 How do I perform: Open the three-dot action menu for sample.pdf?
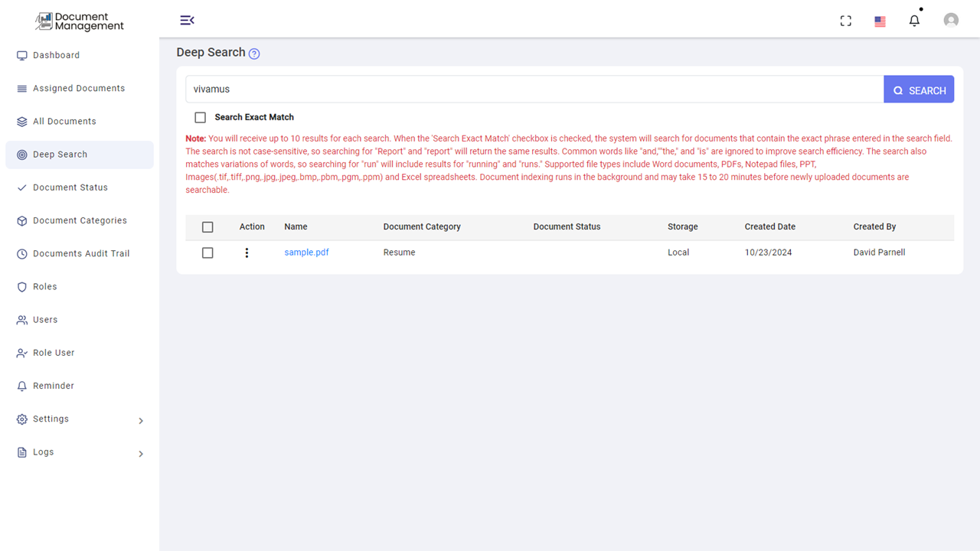pos(247,253)
